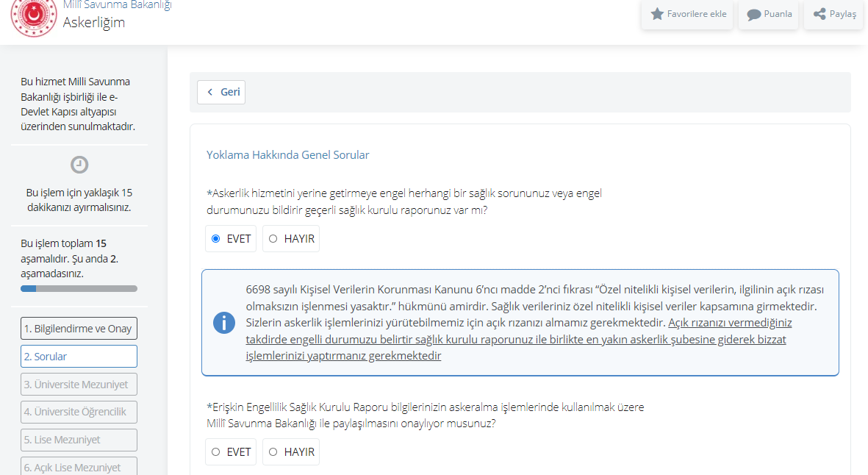Viewport: 868px width, 475px height.
Task: Choose HAYIR for sharing disability report data
Action: point(273,451)
